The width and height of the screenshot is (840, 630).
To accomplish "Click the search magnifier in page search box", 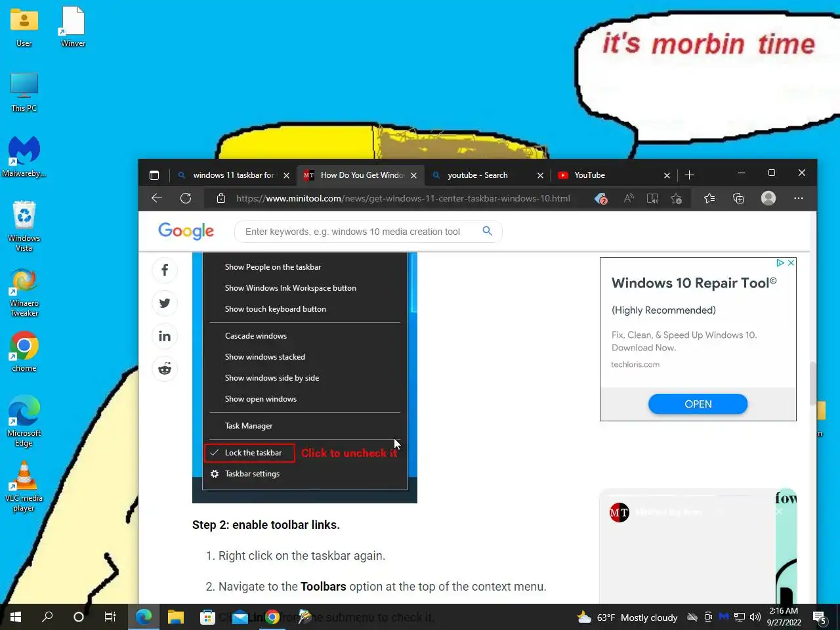I will click(487, 231).
